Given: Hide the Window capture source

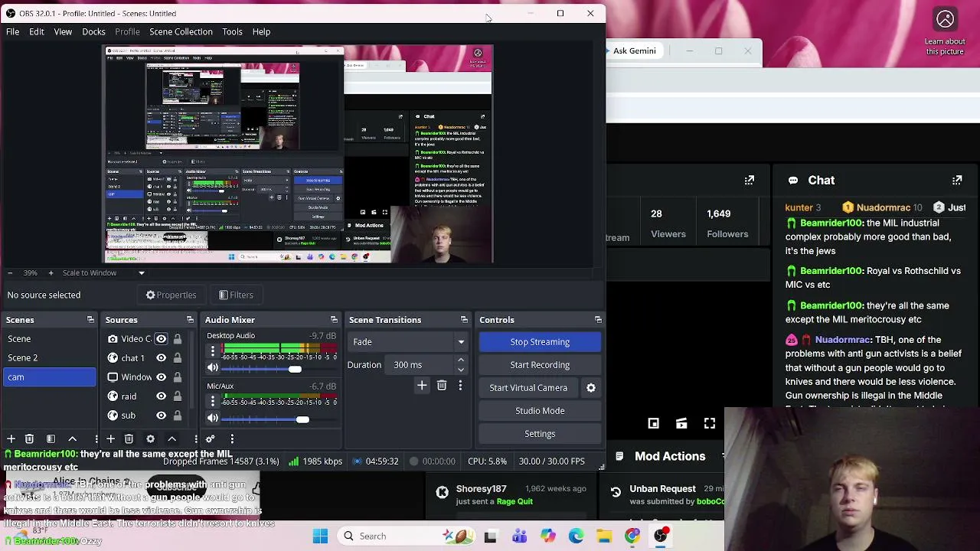Looking at the screenshot, I should pos(161,377).
